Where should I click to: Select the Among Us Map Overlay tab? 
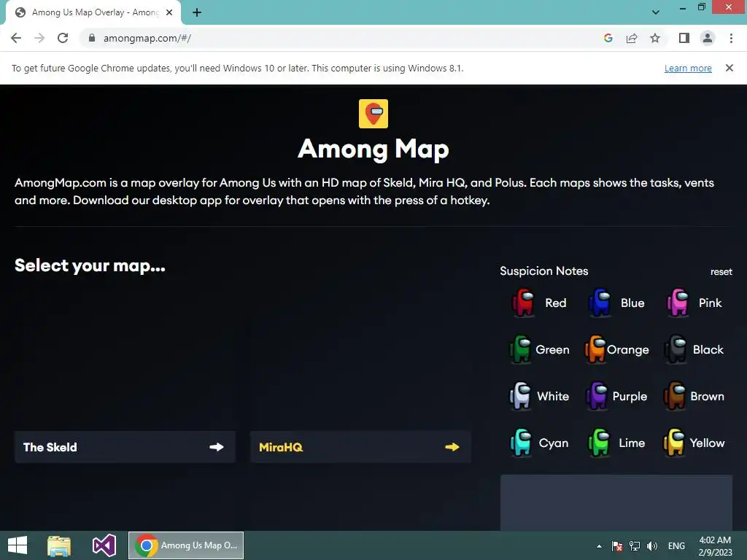(93, 12)
